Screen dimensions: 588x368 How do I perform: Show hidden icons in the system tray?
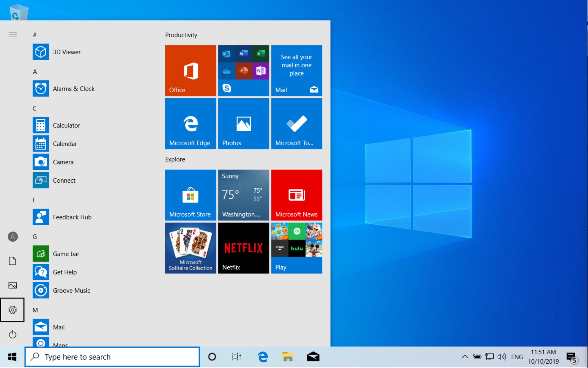pos(465,357)
